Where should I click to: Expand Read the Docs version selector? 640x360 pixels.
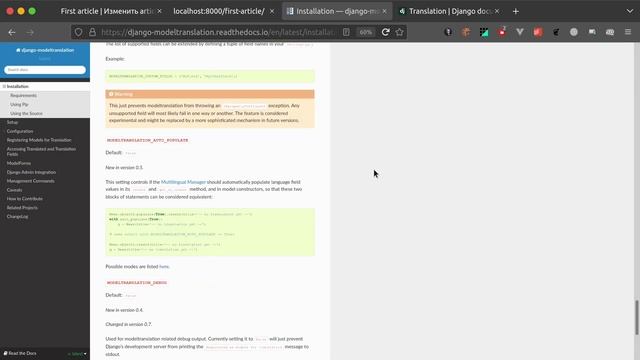(x=45, y=353)
